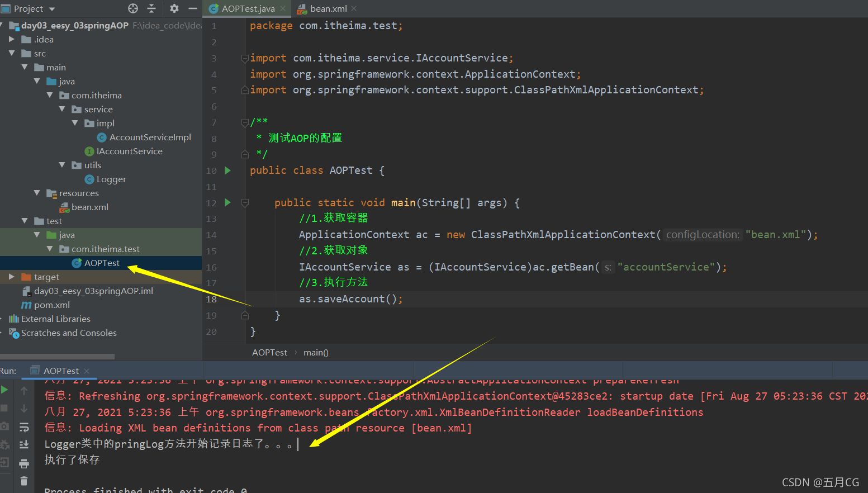868x493 pixels.
Task: Collapse the resources folder arrow
Action: tap(37, 193)
